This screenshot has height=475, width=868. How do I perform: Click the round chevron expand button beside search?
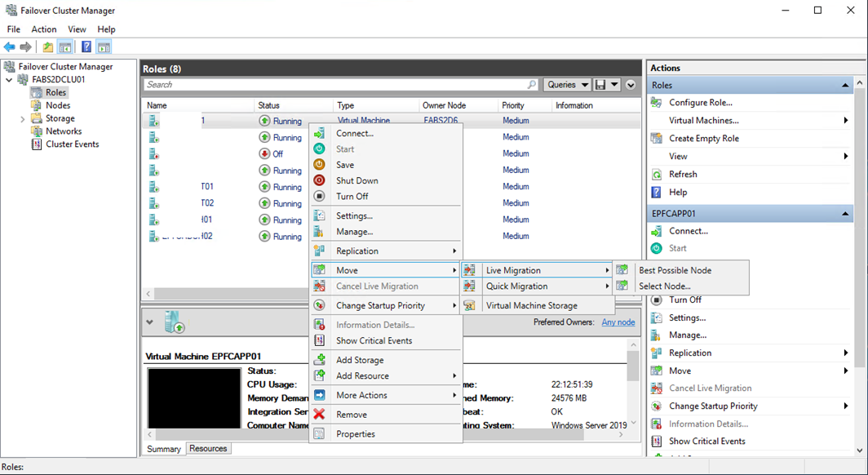[x=631, y=85]
